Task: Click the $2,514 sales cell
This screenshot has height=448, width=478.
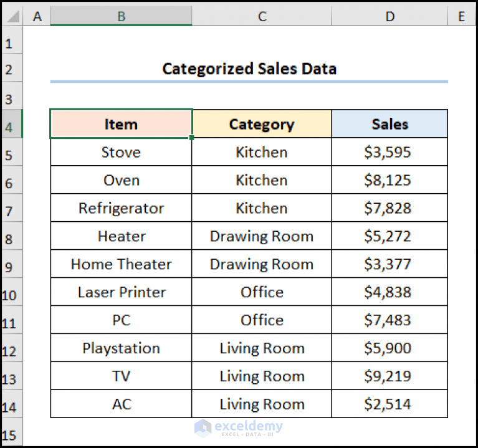Action: [x=390, y=404]
